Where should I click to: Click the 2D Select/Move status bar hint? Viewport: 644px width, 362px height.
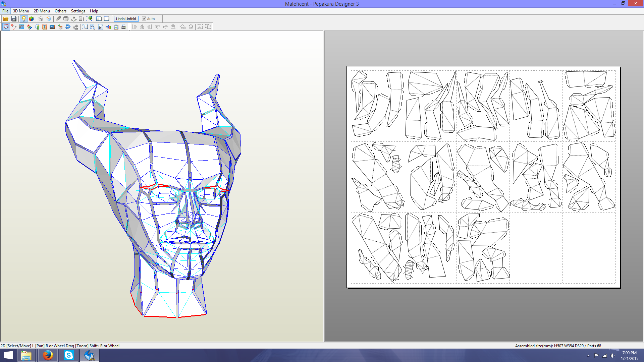(60, 346)
